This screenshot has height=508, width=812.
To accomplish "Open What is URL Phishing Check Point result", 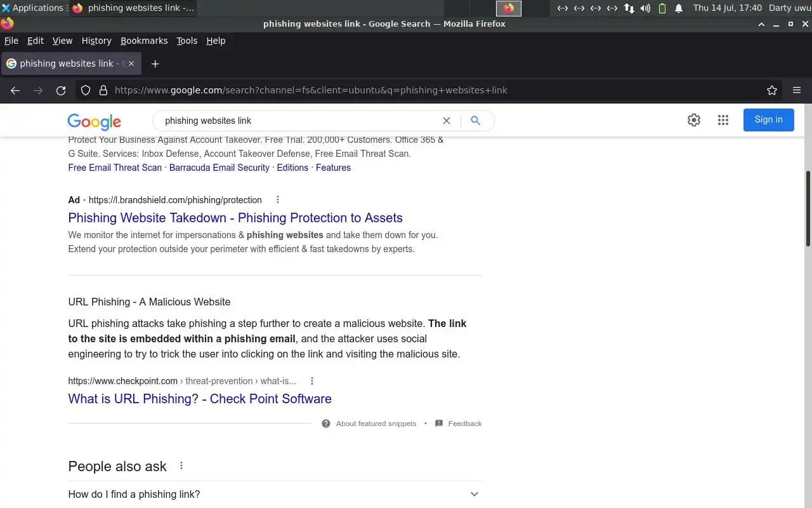I will pos(200,399).
